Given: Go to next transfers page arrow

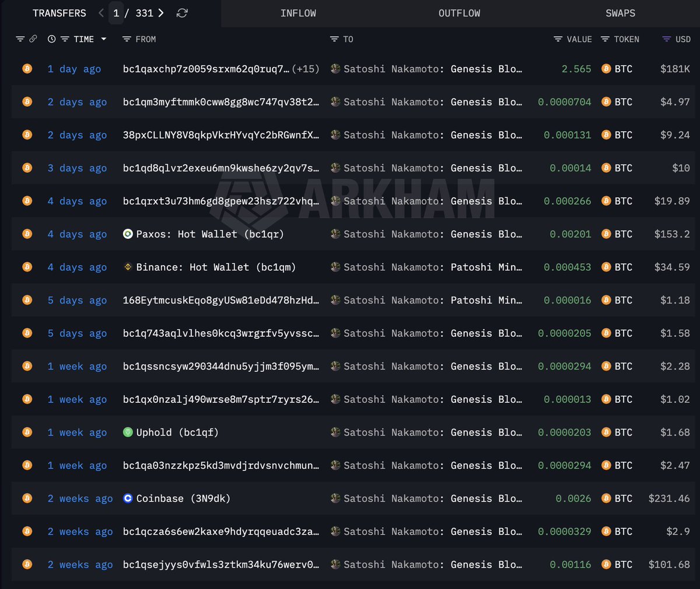Looking at the screenshot, I should pos(161,13).
